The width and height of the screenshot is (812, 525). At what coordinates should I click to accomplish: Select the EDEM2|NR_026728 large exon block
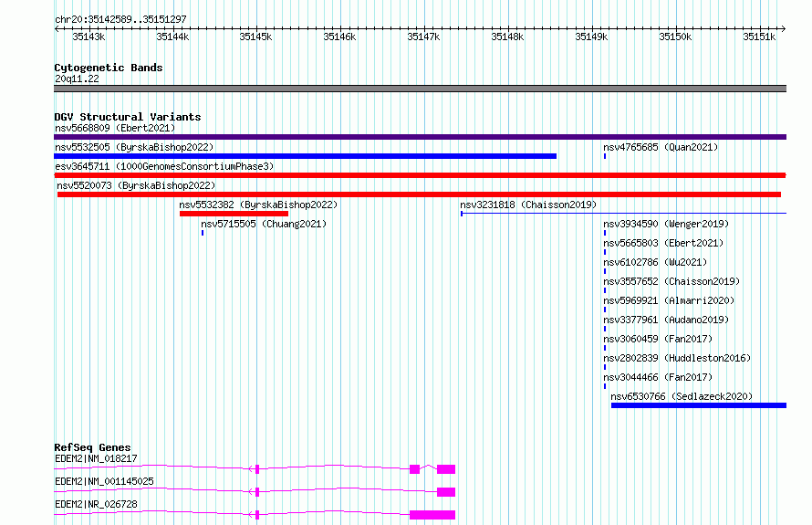[x=432, y=515]
